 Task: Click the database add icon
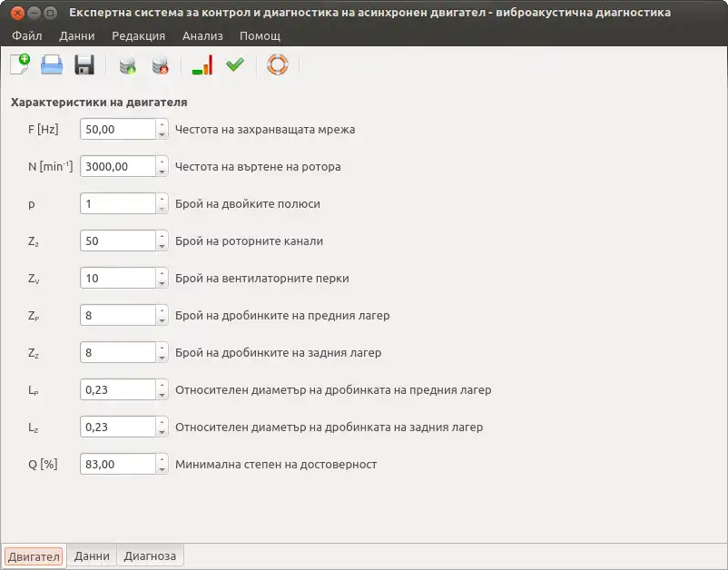128,65
